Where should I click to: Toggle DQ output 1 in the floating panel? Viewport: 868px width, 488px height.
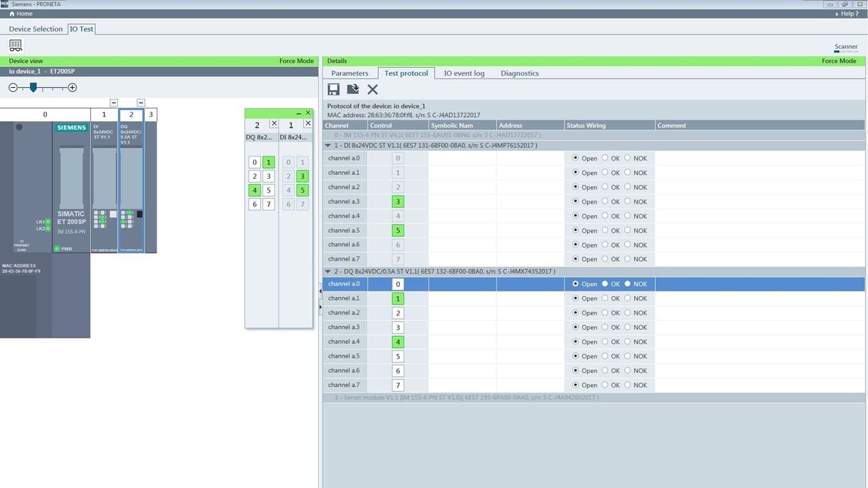[x=269, y=162]
